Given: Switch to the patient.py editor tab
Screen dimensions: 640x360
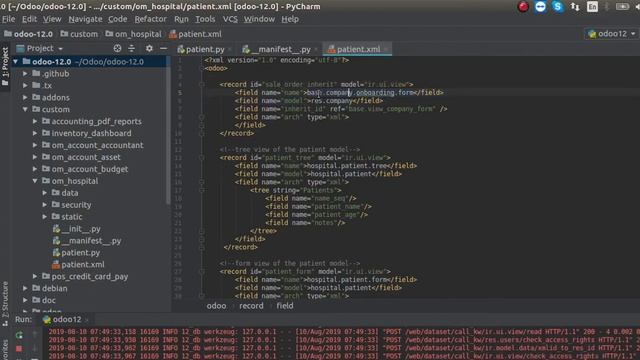Looking at the screenshot, I should [x=204, y=49].
